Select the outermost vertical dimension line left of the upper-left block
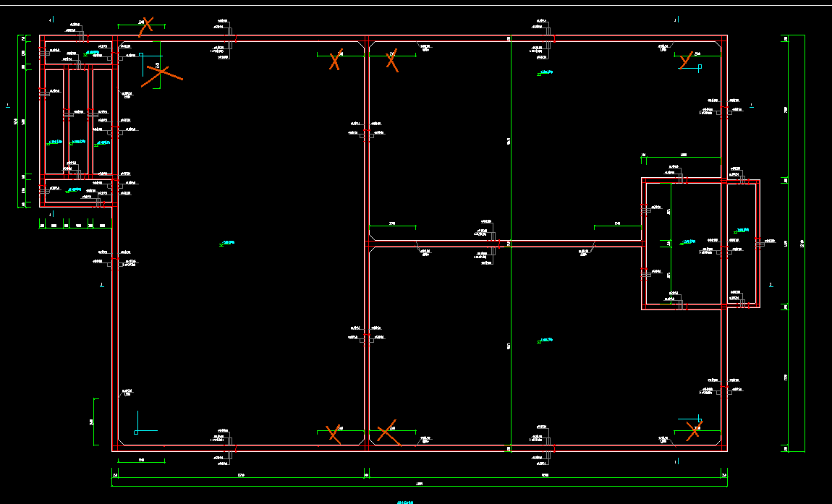The width and height of the screenshot is (832, 504). [18, 121]
